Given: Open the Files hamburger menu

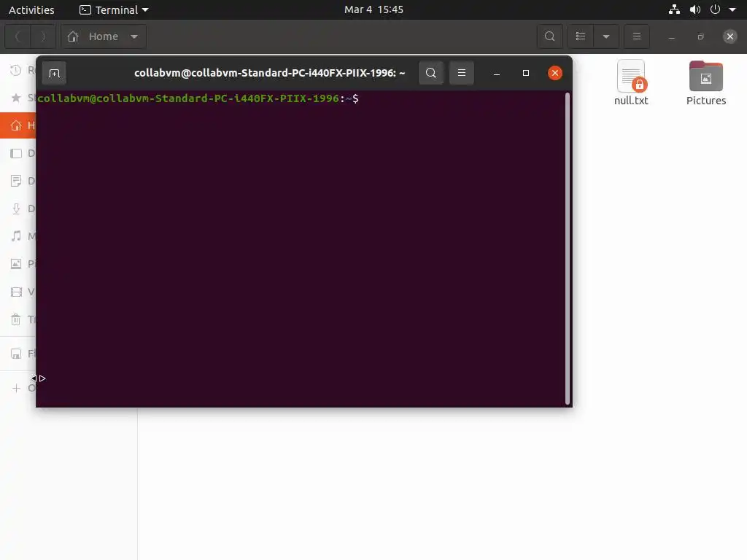Looking at the screenshot, I should click(x=636, y=36).
